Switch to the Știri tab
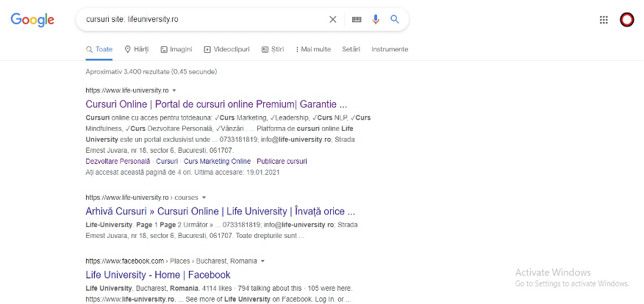 pos(273,49)
